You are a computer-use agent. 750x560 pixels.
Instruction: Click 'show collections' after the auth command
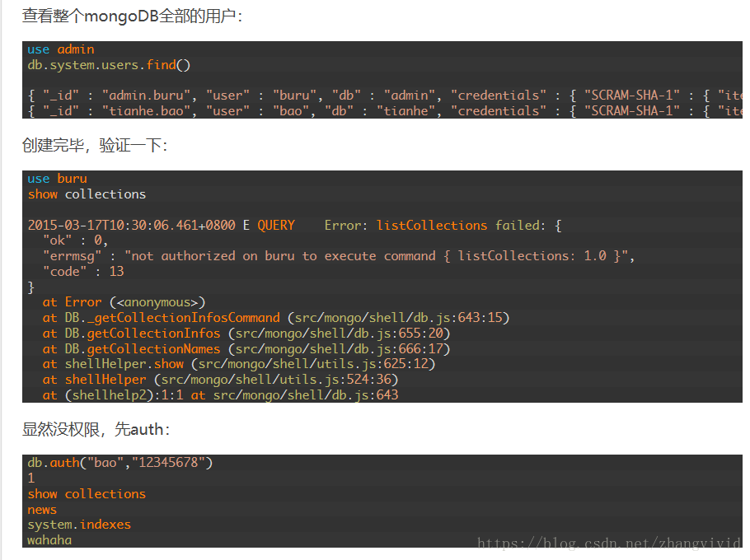tap(87, 493)
